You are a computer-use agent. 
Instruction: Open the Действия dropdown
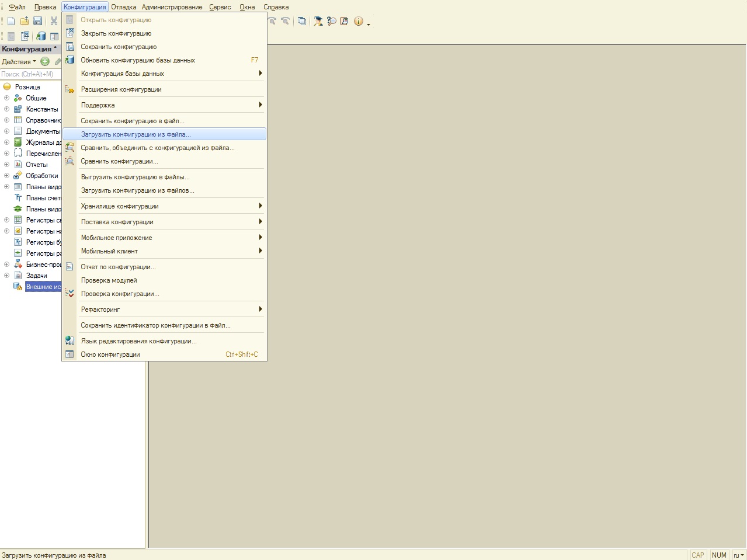tap(19, 62)
